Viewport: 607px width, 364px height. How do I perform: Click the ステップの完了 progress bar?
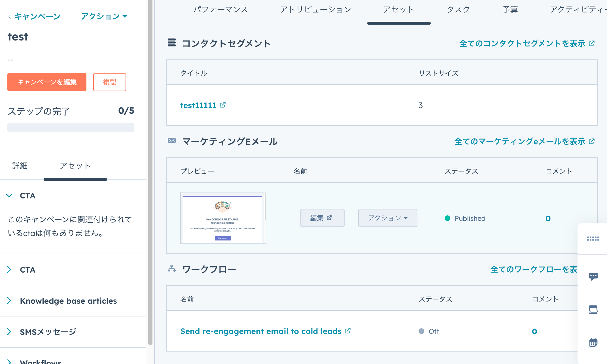[71, 127]
